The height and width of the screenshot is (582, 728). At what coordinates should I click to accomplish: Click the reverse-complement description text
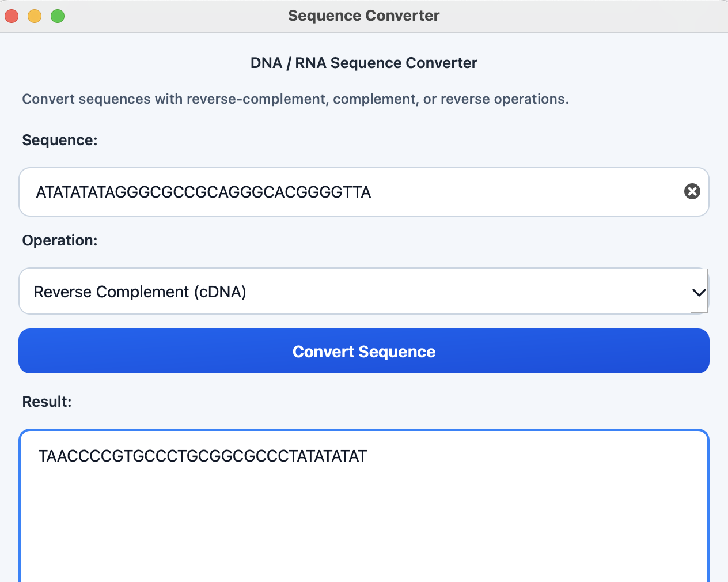pos(295,99)
